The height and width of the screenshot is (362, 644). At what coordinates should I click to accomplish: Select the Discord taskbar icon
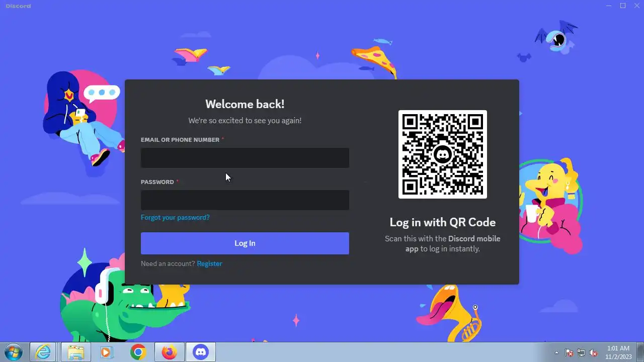pyautogui.click(x=201, y=352)
